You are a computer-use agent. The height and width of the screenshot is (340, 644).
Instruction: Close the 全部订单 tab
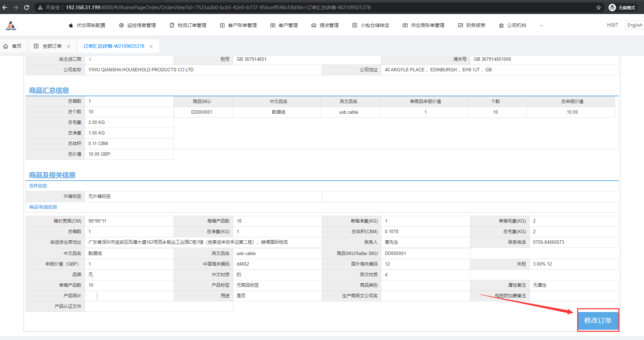pos(69,46)
